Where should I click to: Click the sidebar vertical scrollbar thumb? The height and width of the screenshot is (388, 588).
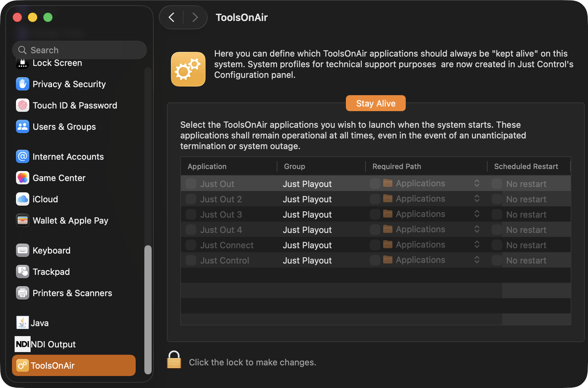point(148,310)
